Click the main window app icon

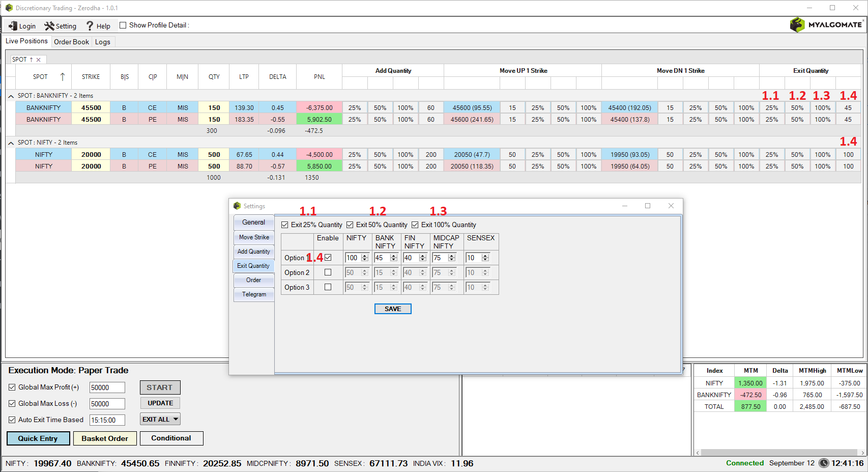click(x=9, y=8)
